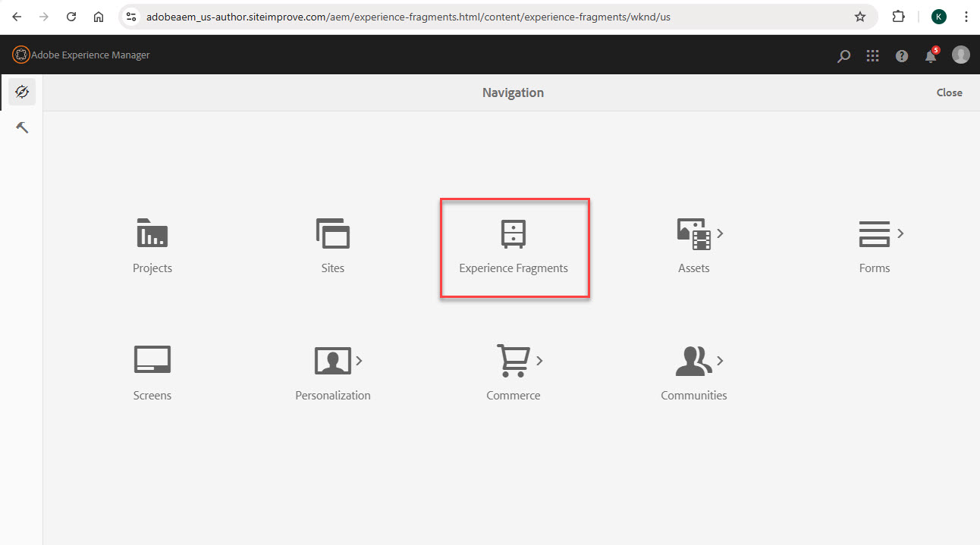The height and width of the screenshot is (545, 980).
Task: Click the solutions switcher grid icon
Action: (872, 55)
